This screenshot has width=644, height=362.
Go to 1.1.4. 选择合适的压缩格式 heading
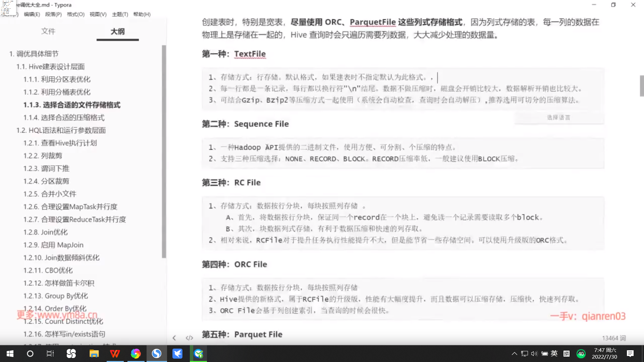[64, 118]
